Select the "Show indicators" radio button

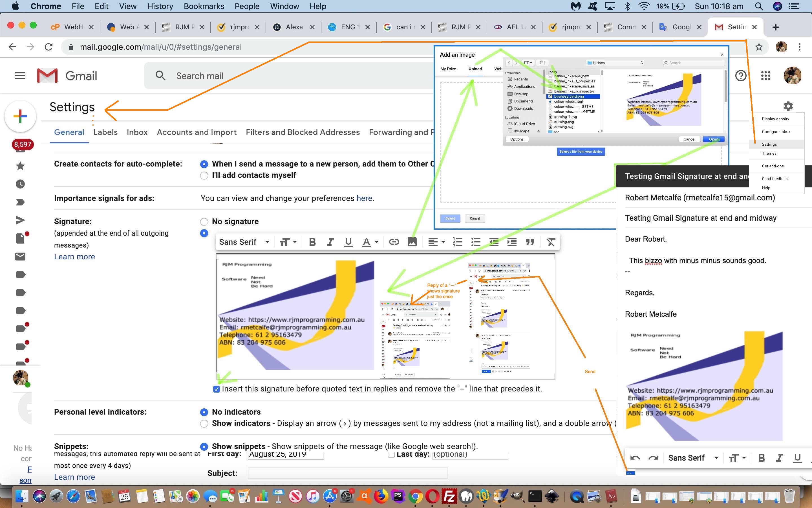point(204,423)
